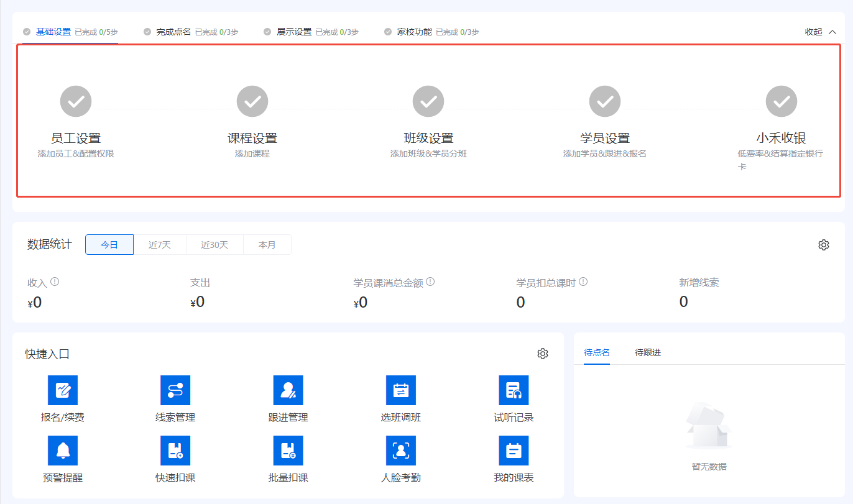
Task: Select the 近30天 time range
Action: click(x=214, y=245)
